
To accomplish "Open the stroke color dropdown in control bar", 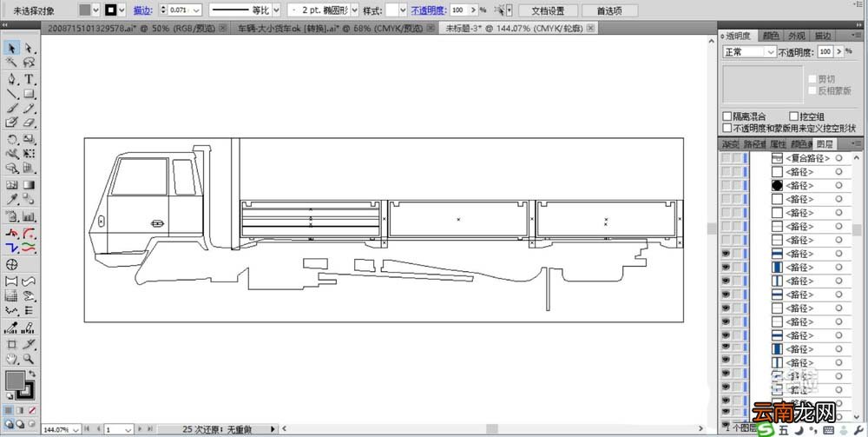I will coord(122,10).
